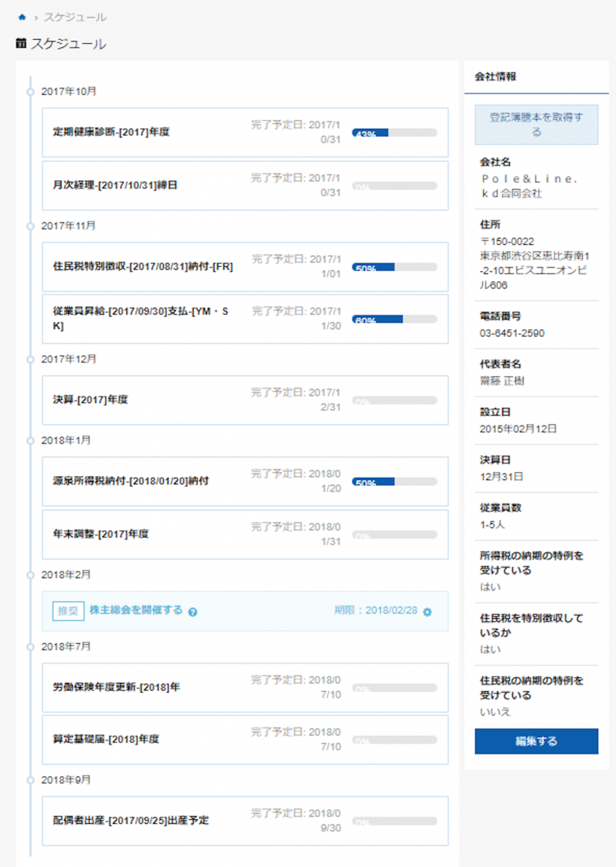Image resolution: width=616 pixels, height=867 pixels.
Task: Select 労働保険年度更新-[2018]年 task
Action: pos(116,687)
